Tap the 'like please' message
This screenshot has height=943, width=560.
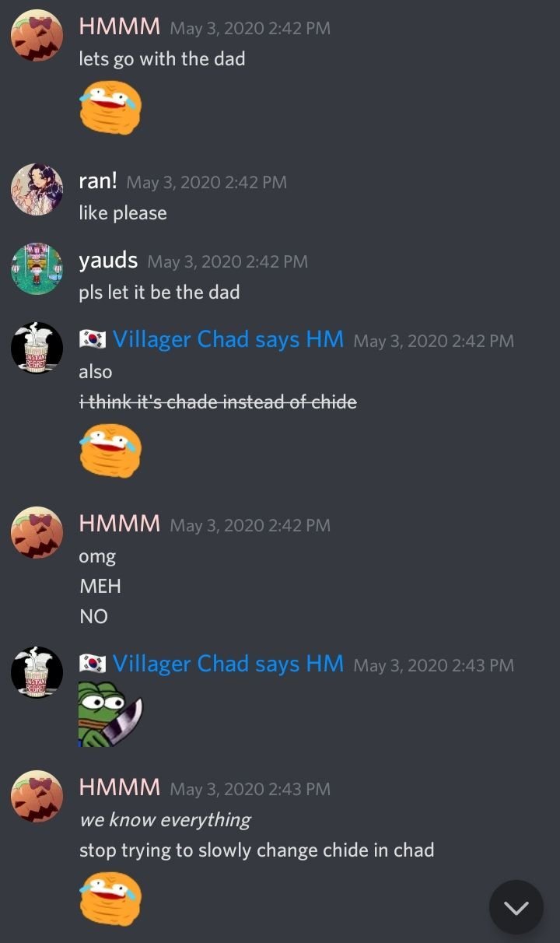pos(123,213)
